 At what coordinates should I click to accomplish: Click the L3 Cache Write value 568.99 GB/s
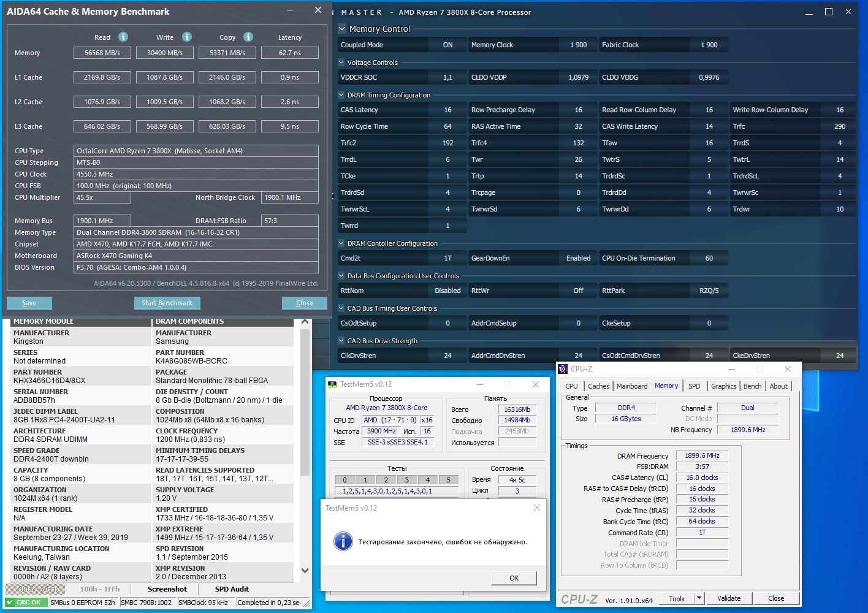coord(165,126)
